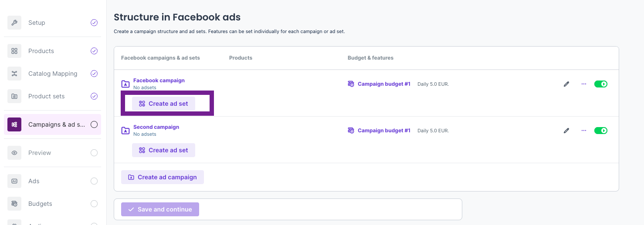Click Product sets completed checkmark circle
The height and width of the screenshot is (225, 644).
click(94, 96)
